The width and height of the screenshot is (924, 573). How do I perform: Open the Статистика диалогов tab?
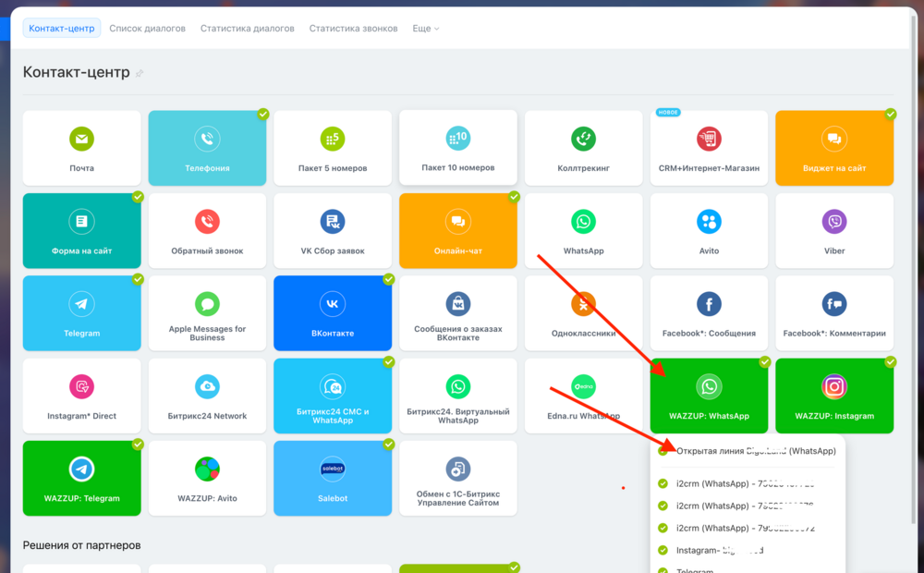[x=248, y=29]
